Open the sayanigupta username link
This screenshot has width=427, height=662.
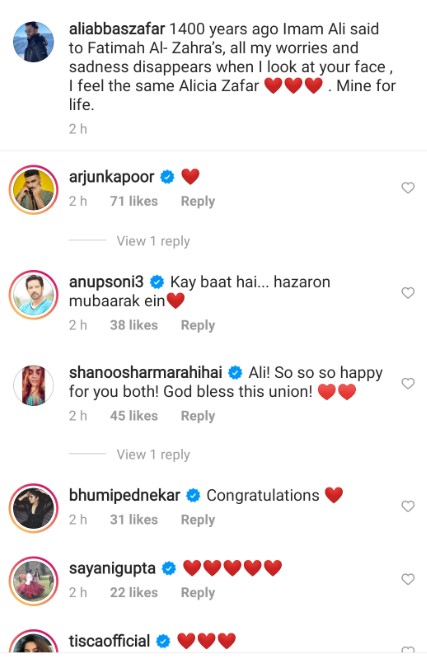(112, 569)
